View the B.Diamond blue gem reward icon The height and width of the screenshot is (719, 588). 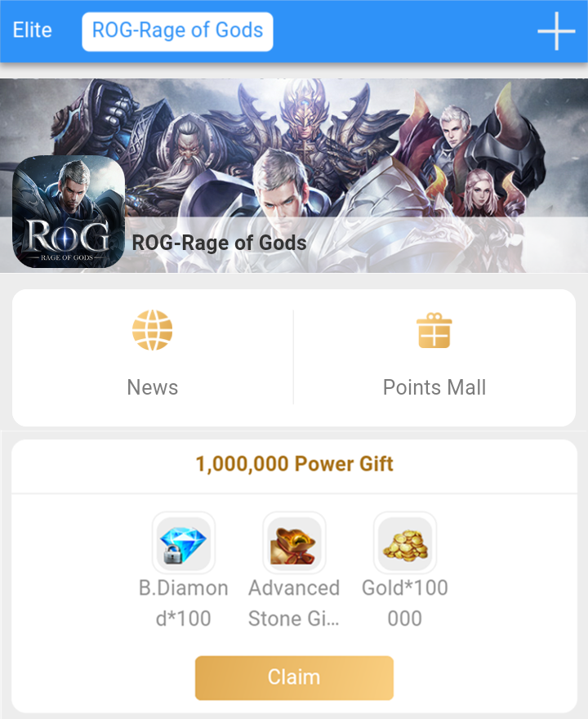point(183,543)
